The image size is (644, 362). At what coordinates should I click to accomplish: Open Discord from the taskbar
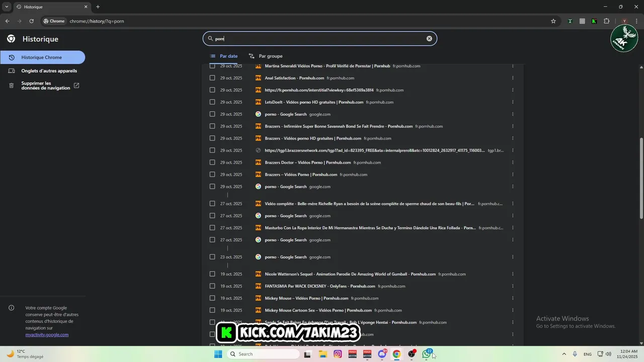382,354
